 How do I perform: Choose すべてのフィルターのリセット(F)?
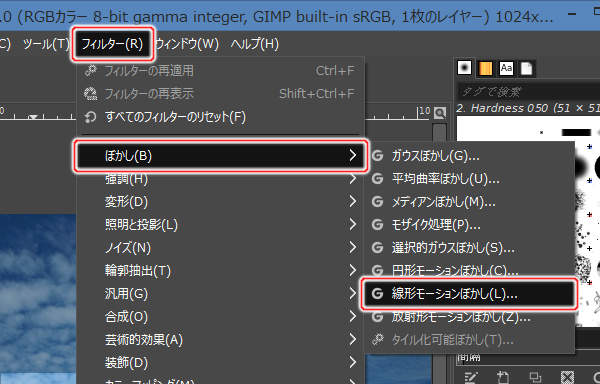point(220,117)
